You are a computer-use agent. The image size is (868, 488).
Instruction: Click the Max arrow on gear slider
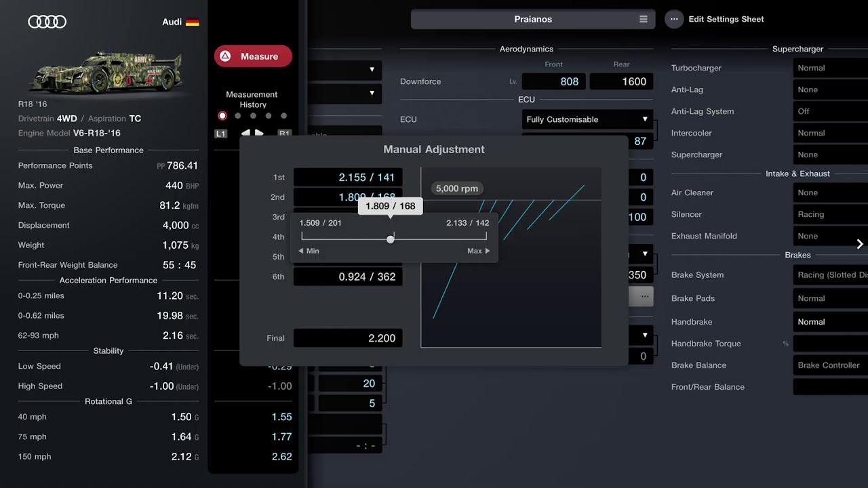[479, 251]
